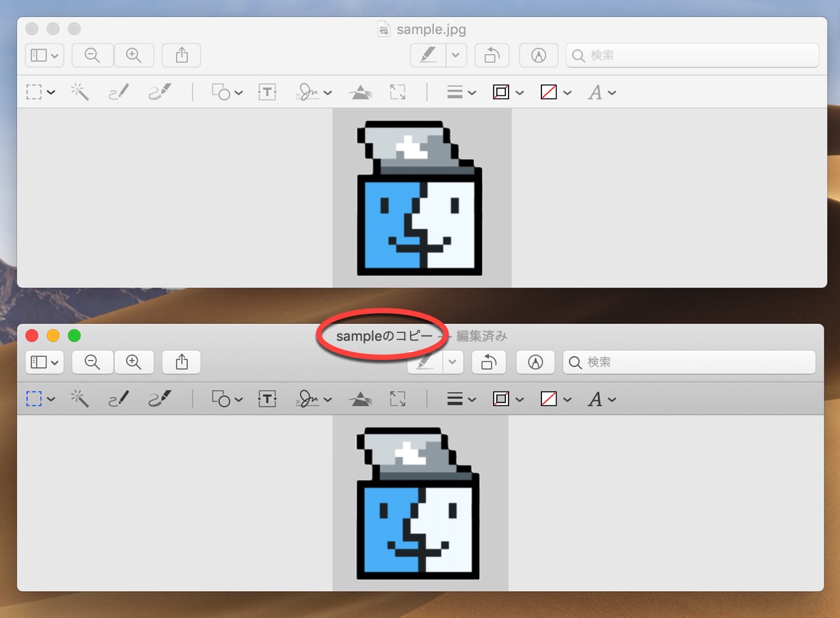Open fill color menu in sampleのコピー window
Viewport: 840px width, 618px height.
point(556,399)
